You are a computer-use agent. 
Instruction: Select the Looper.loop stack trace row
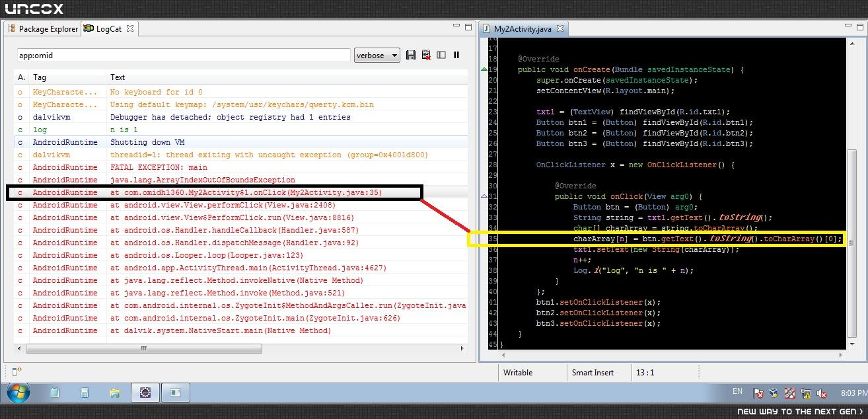241,255
